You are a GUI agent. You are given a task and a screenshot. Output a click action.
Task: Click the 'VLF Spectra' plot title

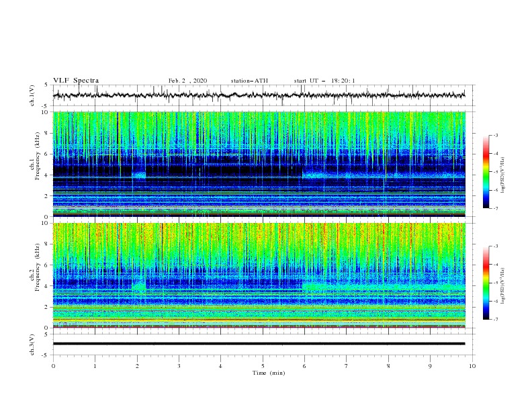(76, 81)
